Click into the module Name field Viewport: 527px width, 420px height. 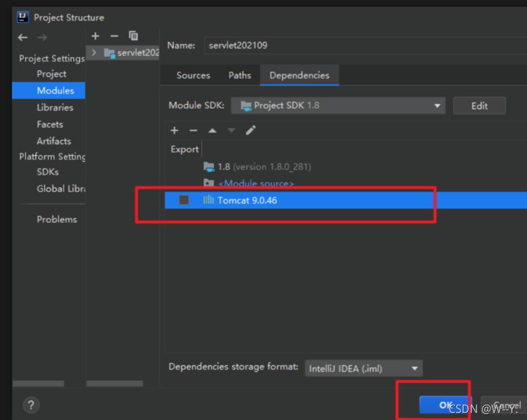pyautogui.click(x=365, y=45)
